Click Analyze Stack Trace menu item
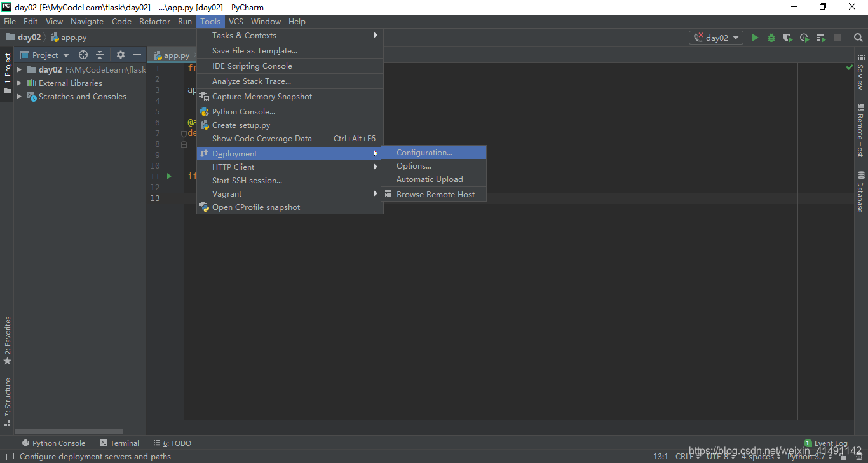 pos(290,81)
